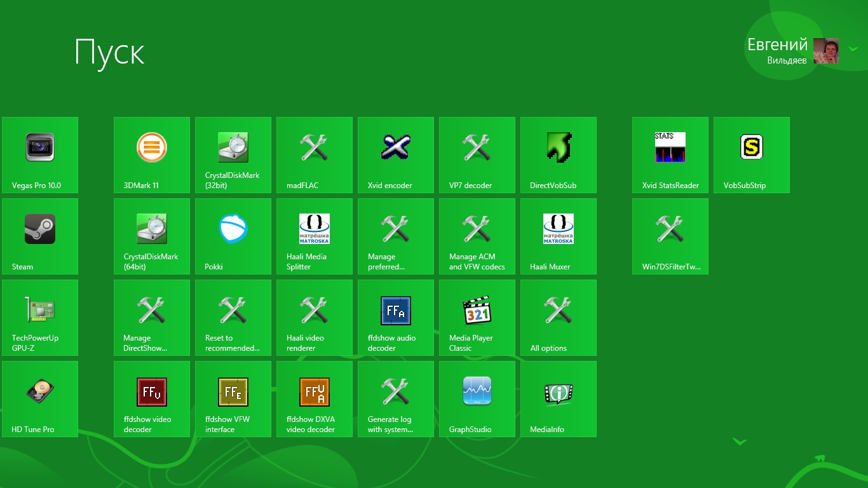
Task: Open the All options tile
Action: (x=559, y=318)
